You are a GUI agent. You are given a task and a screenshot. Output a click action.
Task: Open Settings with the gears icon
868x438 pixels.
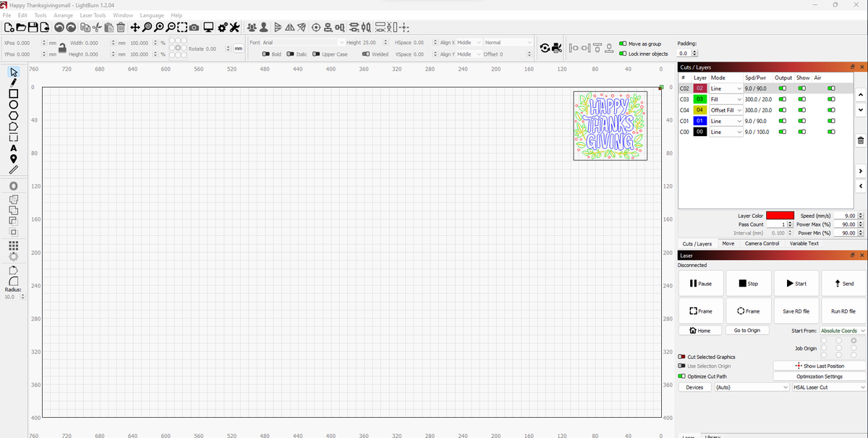[x=222, y=28]
